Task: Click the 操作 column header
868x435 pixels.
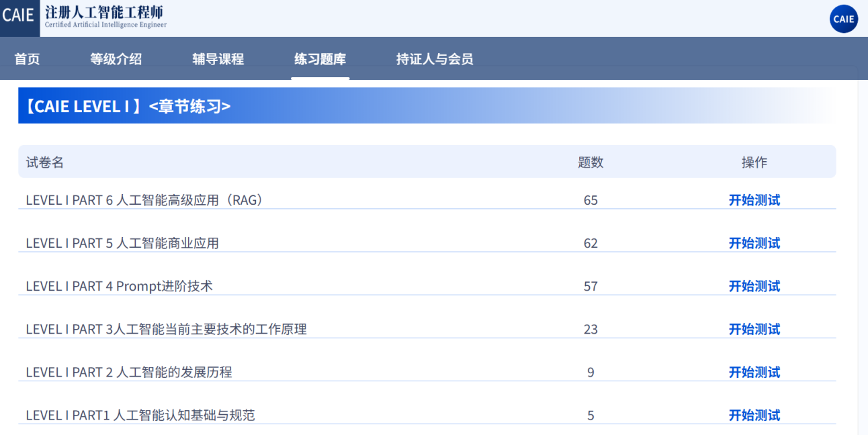Action: pyautogui.click(x=754, y=162)
